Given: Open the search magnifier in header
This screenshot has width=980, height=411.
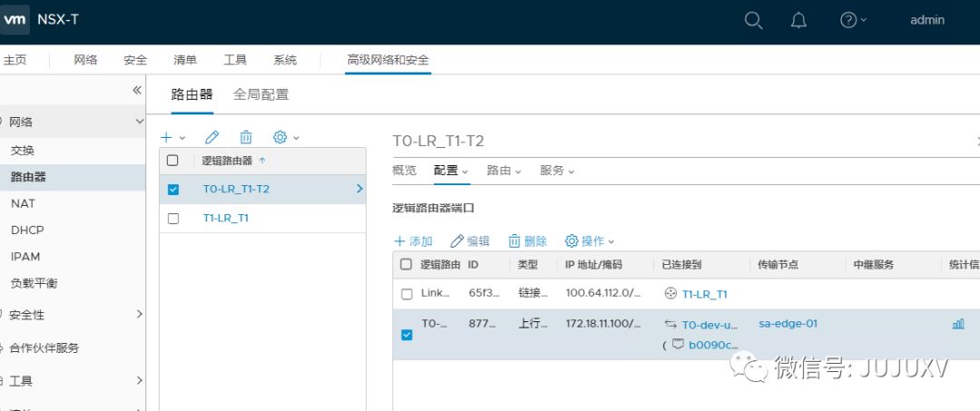Looking at the screenshot, I should [753, 21].
